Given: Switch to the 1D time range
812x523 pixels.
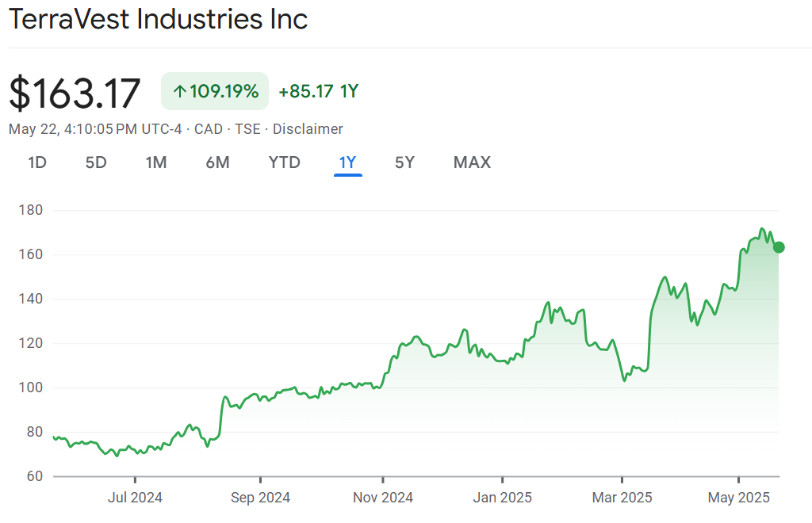Looking at the screenshot, I should click(x=37, y=162).
